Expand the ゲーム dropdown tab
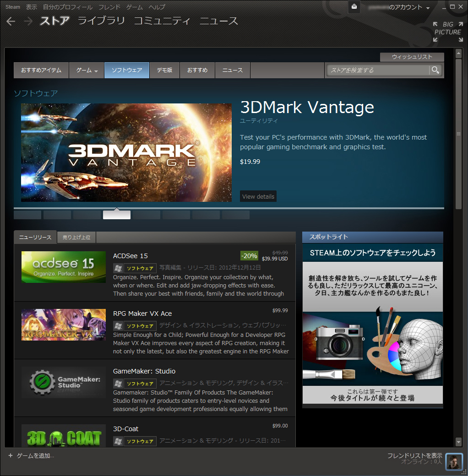Viewport: 468px width, 476px height. point(87,70)
